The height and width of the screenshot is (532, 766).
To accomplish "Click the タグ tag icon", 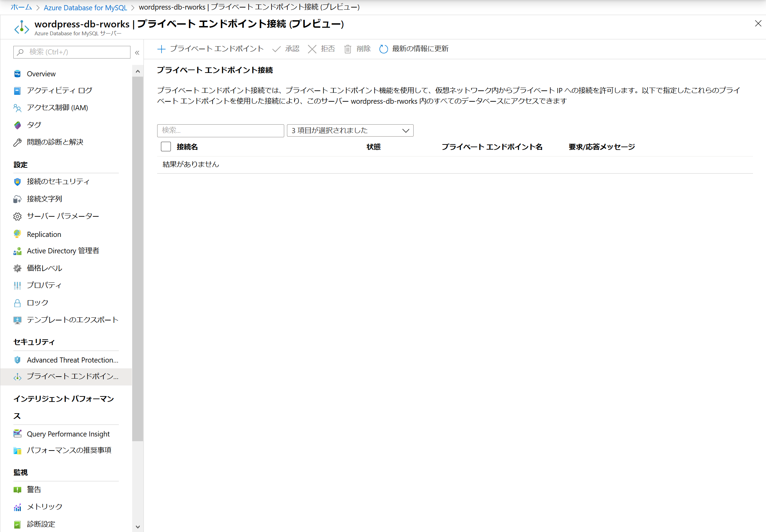I will 17,125.
